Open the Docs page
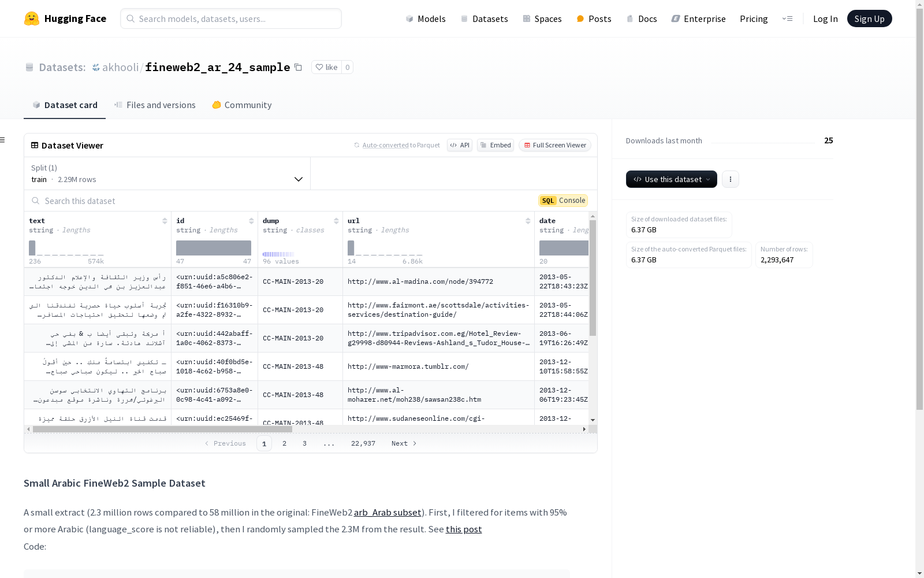 pos(642,18)
